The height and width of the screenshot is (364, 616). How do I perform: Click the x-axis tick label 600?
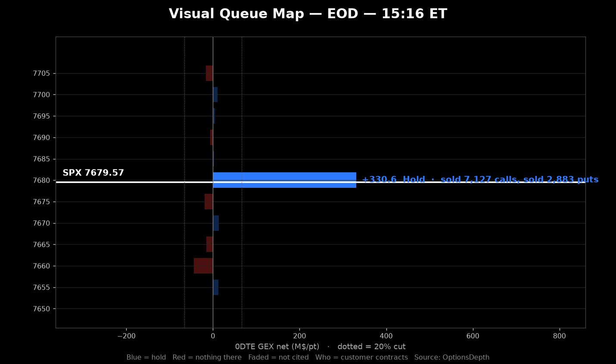point(473,336)
